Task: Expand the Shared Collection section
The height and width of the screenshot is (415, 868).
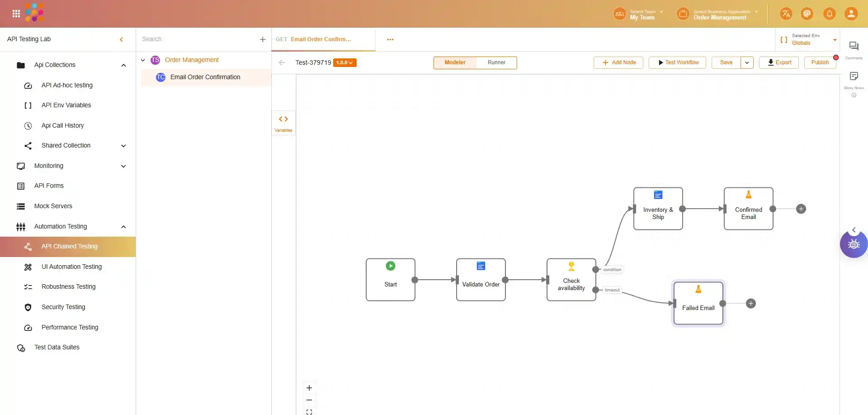Action: point(123,146)
